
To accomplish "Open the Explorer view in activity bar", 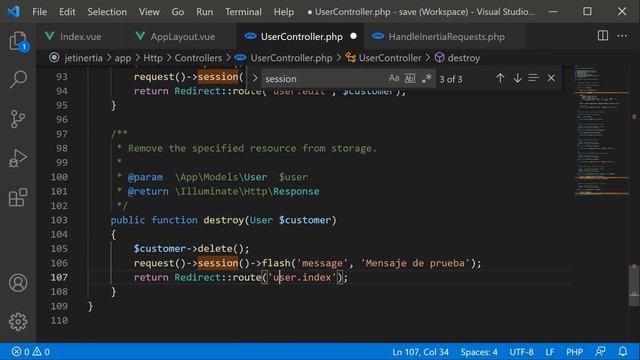I will (18, 41).
